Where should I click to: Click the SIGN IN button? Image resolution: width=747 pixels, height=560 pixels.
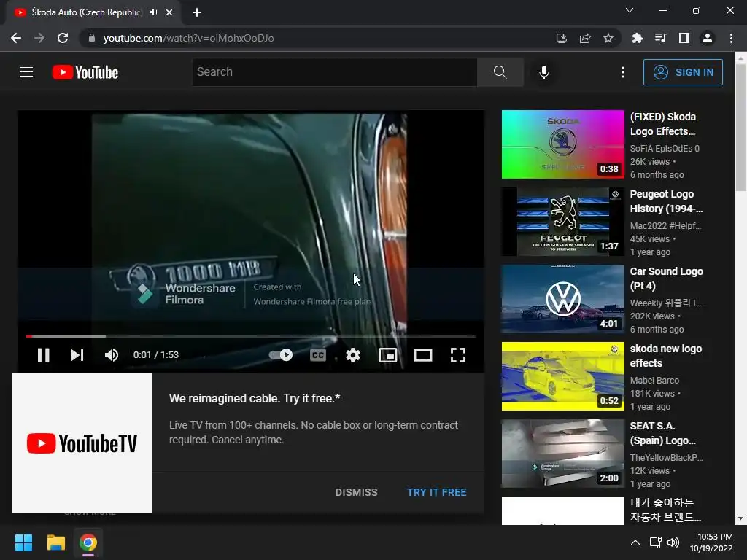683,72
